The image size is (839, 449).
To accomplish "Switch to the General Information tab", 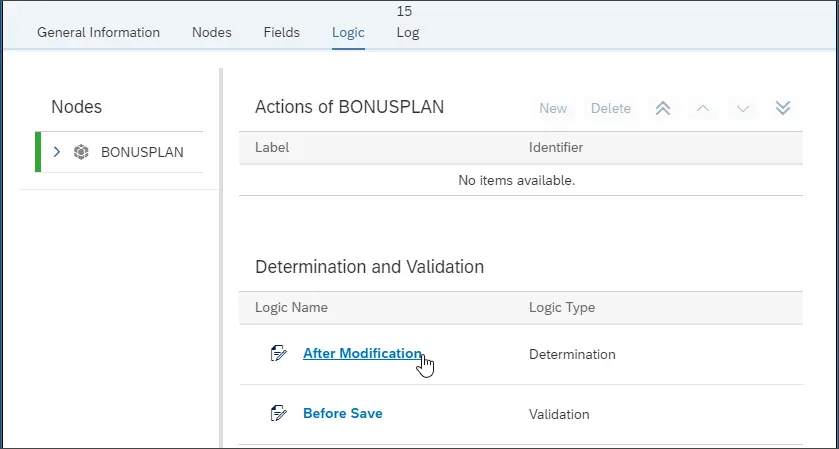I will pos(98,32).
